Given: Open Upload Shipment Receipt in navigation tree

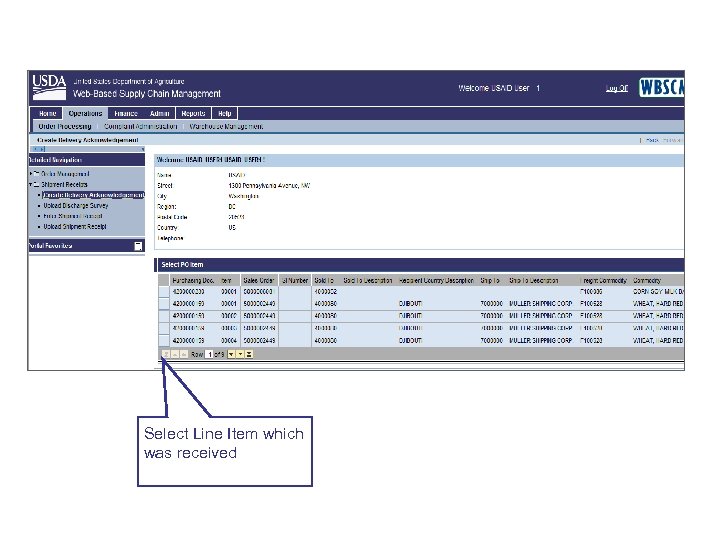Looking at the screenshot, I should [x=75, y=227].
